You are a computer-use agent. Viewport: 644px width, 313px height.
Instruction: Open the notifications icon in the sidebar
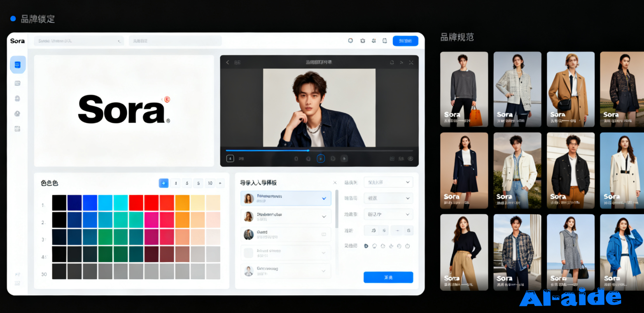17,113
